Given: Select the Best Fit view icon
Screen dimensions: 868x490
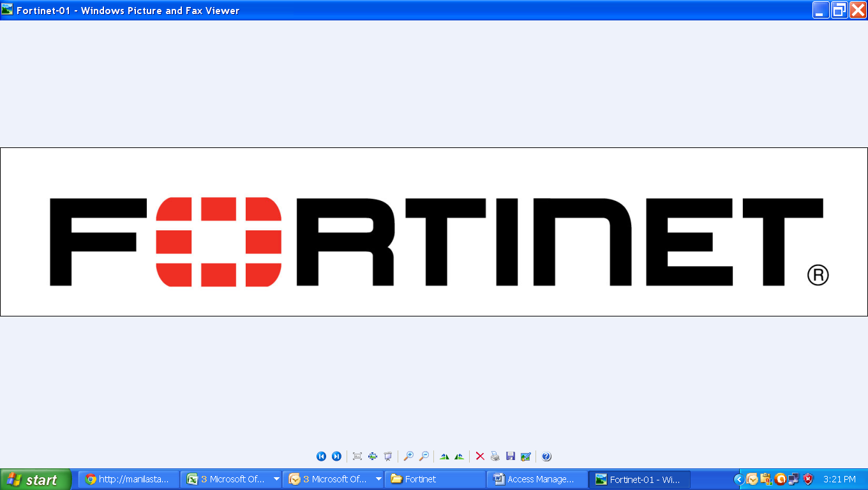Looking at the screenshot, I should [357, 456].
